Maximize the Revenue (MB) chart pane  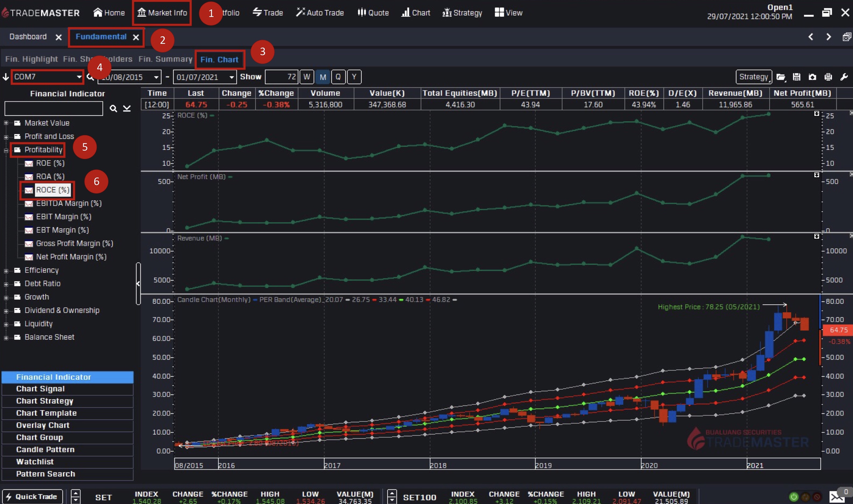point(817,236)
